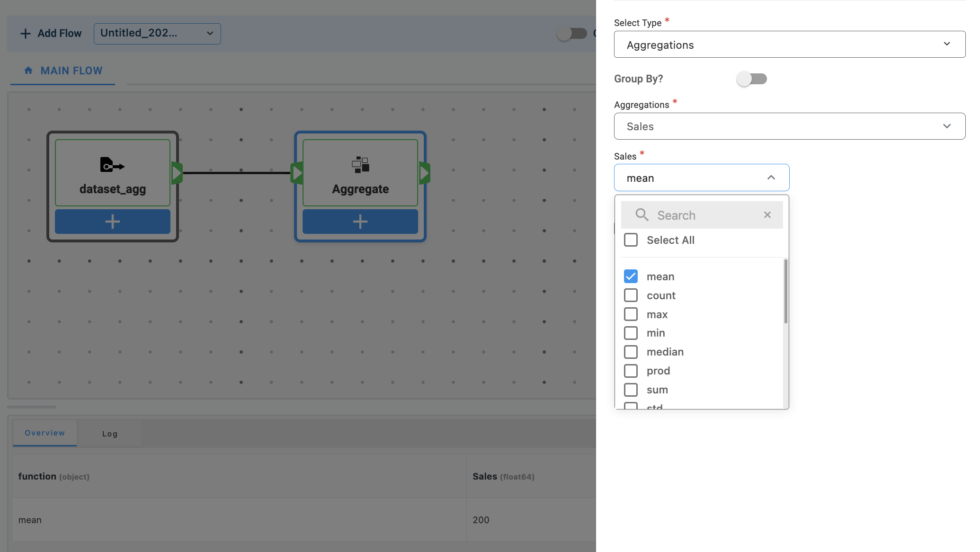Viewport: 980px width, 552px height.
Task: Open the Select Type Aggregations dropdown
Action: point(789,45)
